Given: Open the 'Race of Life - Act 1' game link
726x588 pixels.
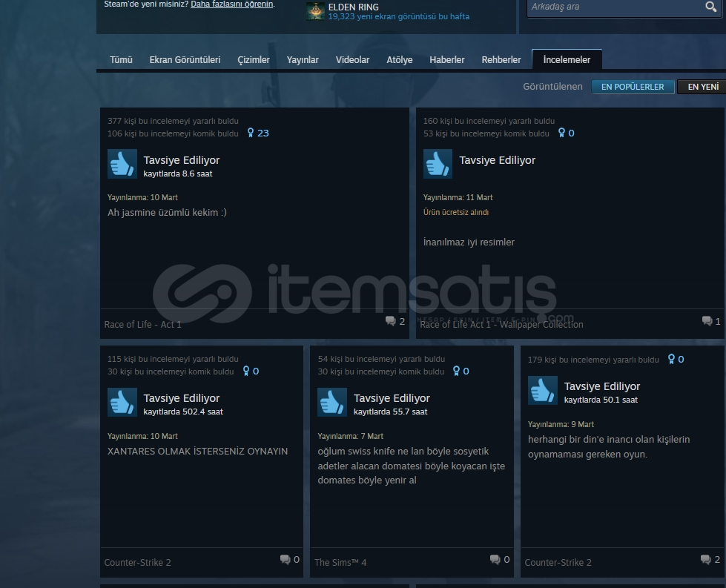Looking at the screenshot, I should coord(142,325).
